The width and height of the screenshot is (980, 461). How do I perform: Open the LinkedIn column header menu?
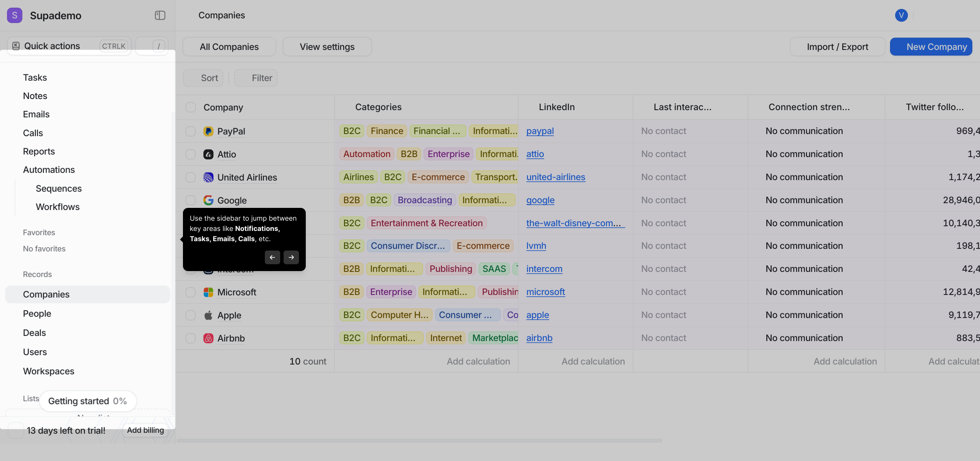[x=575, y=107]
